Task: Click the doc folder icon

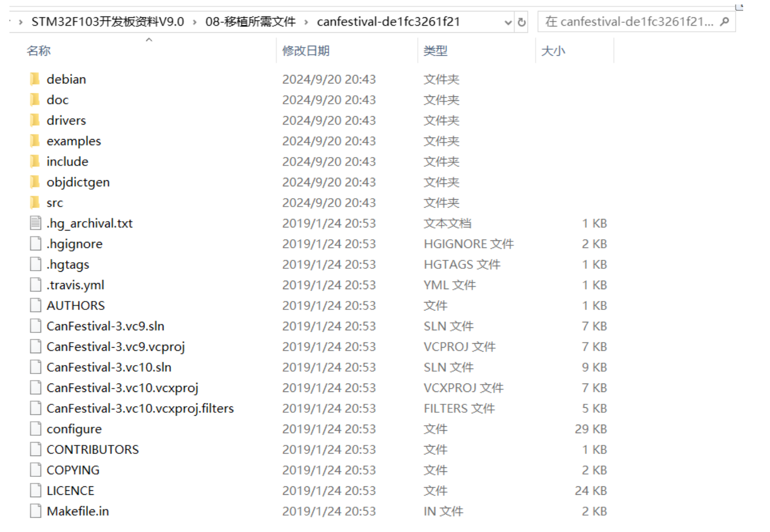Action: (35, 100)
